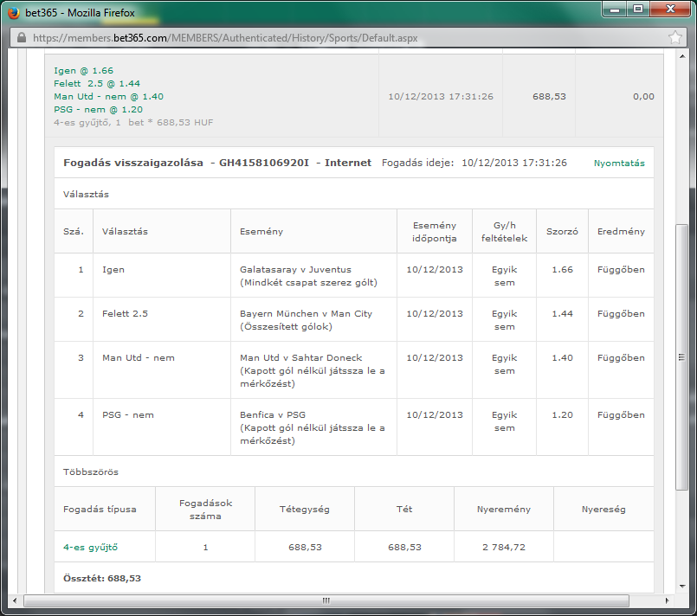Image resolution: width=697 pixels, height=616 pixels.
Task: Click the Firefox logo in title bar
Action: click(x=14, y=13)
